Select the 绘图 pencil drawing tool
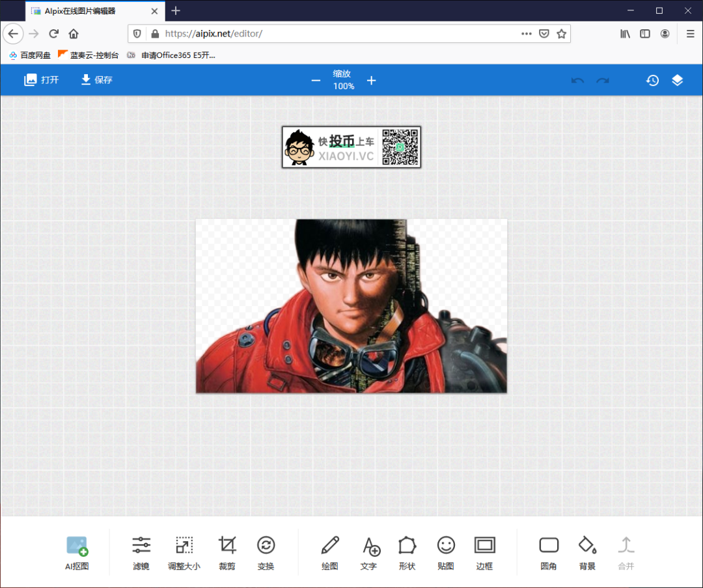Screen dimensions: 703x588 coord(330,552)
